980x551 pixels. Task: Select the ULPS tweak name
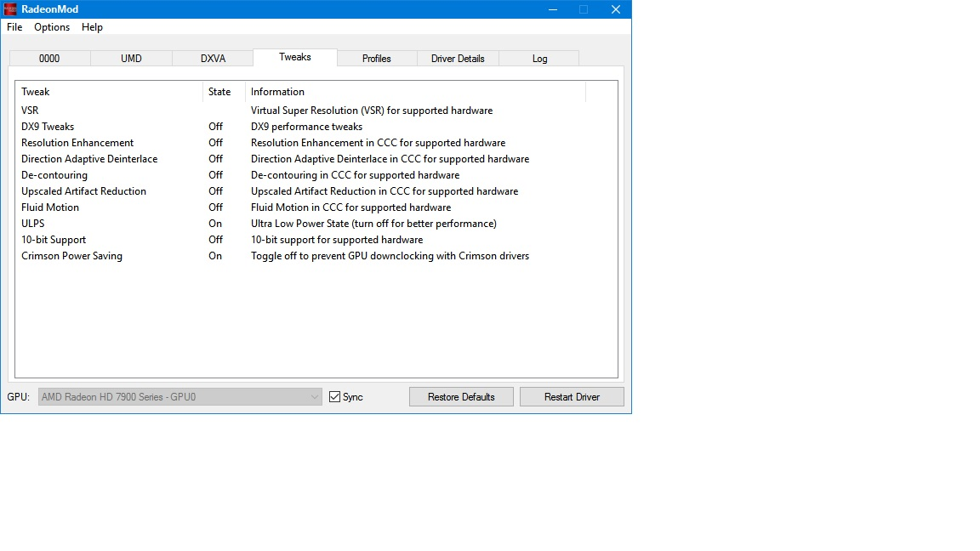[x=33, y=224]
